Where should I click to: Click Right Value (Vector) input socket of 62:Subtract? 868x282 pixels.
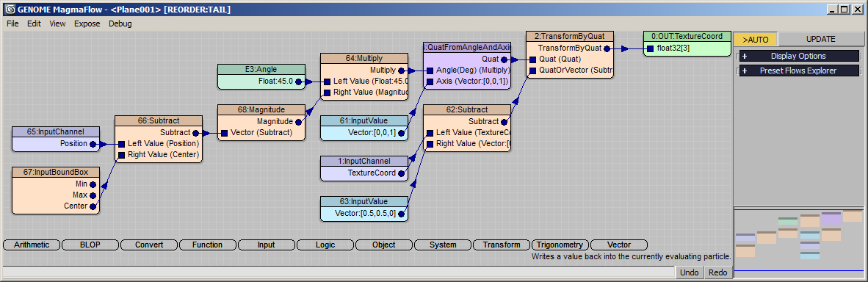click(x=430, y=144)
